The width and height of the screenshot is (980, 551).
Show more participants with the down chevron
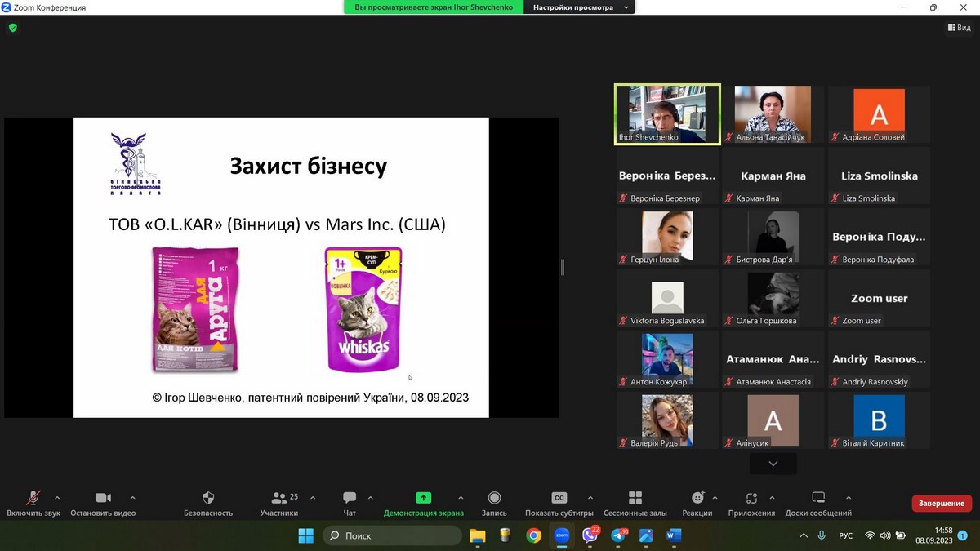click(773, 464)
